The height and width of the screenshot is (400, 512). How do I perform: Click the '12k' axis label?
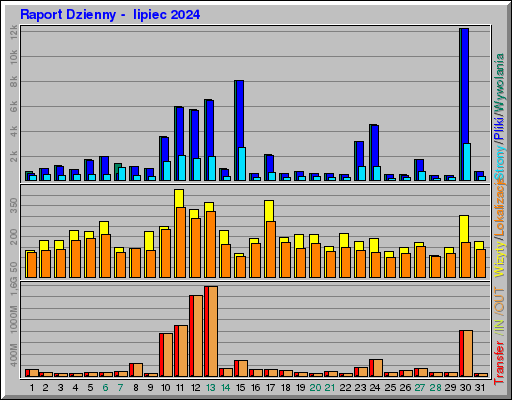(13, 32)
